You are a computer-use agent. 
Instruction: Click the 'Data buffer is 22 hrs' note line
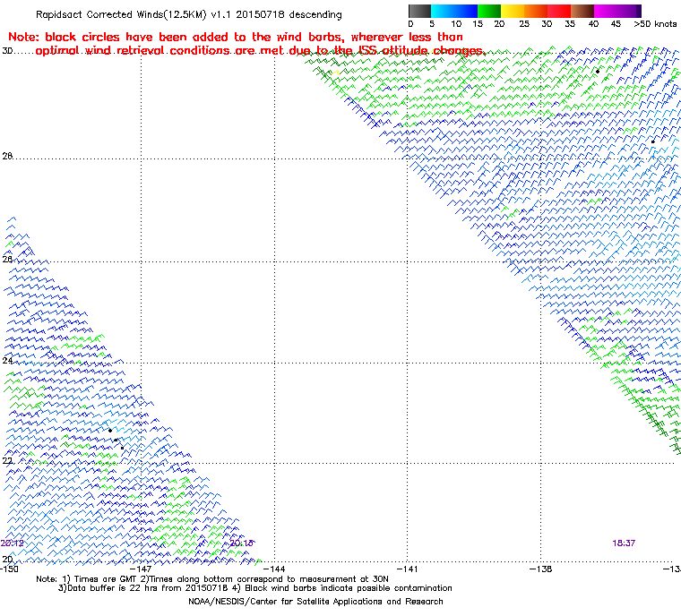pos(255,588)
